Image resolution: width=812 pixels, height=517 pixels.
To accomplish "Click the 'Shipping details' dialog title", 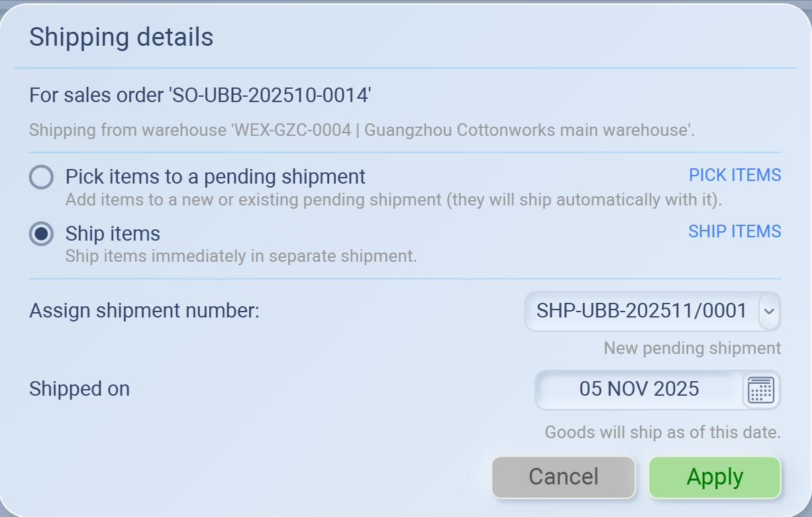I will coord(121,37).
